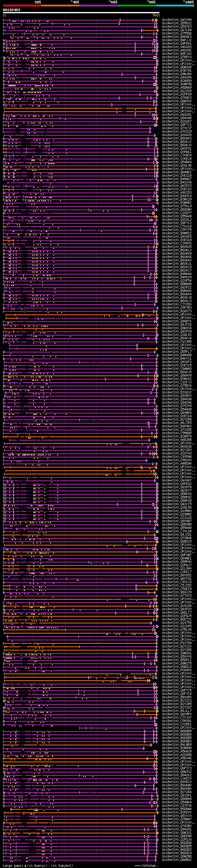Click the orange ~40% identity legend bar

point(60,6)
